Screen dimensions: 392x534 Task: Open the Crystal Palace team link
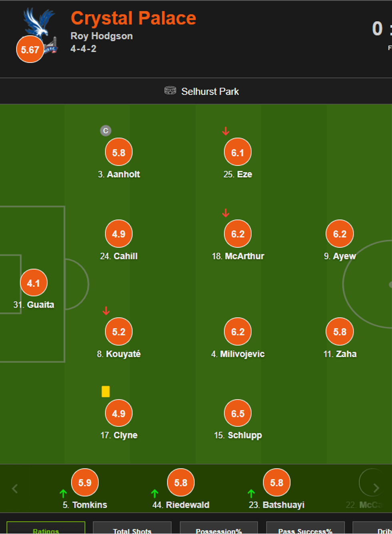pyautogui.click(x=133, y=18)
